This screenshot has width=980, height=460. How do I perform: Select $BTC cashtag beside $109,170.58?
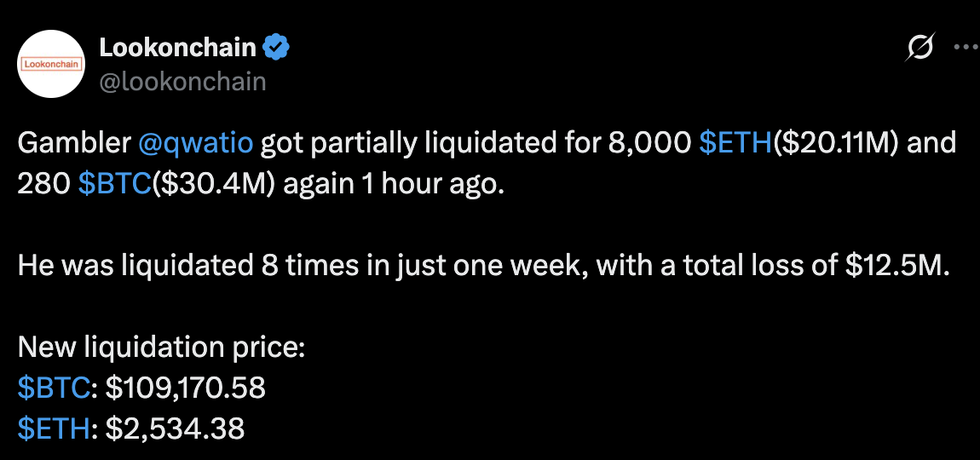pos(53,388)
